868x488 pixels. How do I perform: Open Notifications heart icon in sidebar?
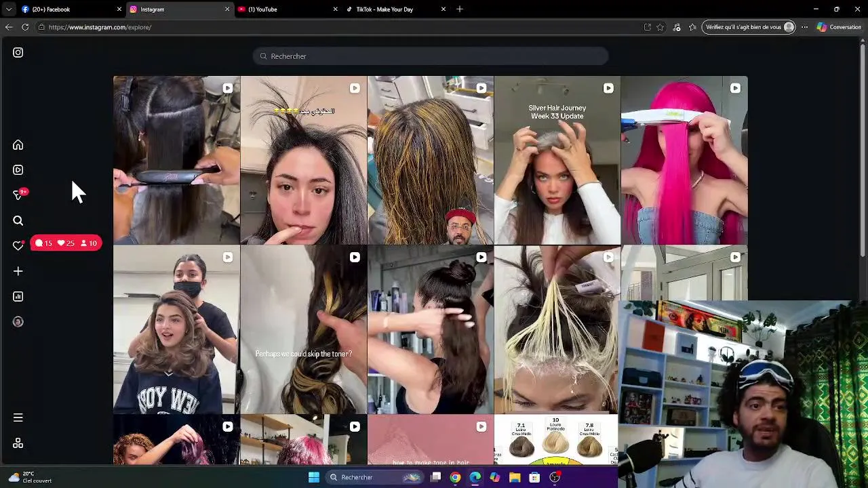[18, 245]
